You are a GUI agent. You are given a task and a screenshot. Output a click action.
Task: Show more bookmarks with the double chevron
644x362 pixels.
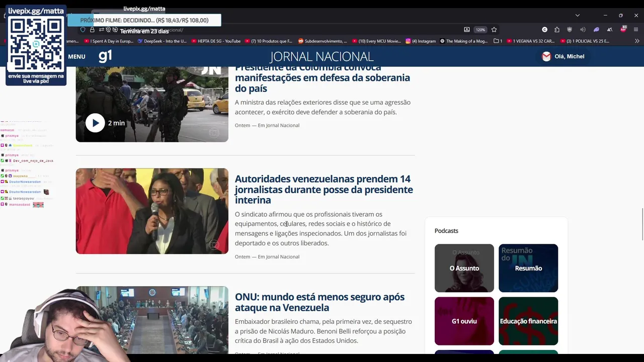click(637, 41)
